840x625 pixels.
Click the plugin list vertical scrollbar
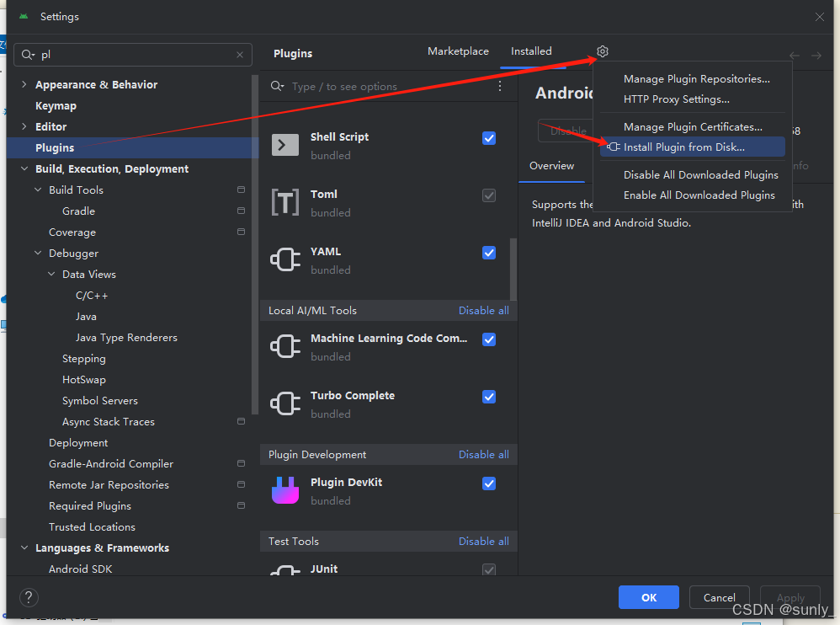513,269
